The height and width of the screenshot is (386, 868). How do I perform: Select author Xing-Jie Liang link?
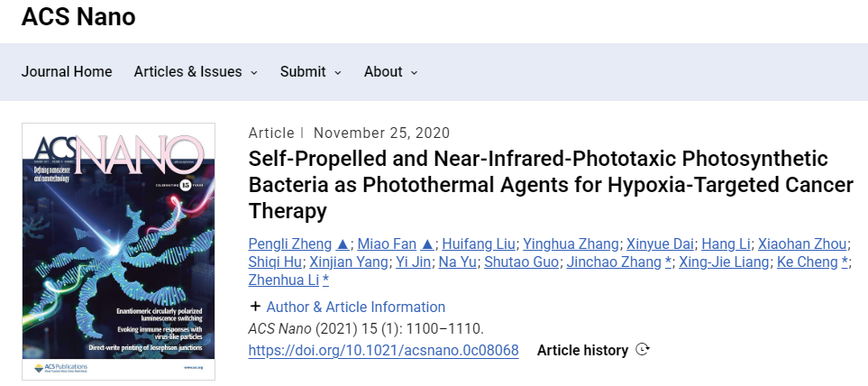724,262
